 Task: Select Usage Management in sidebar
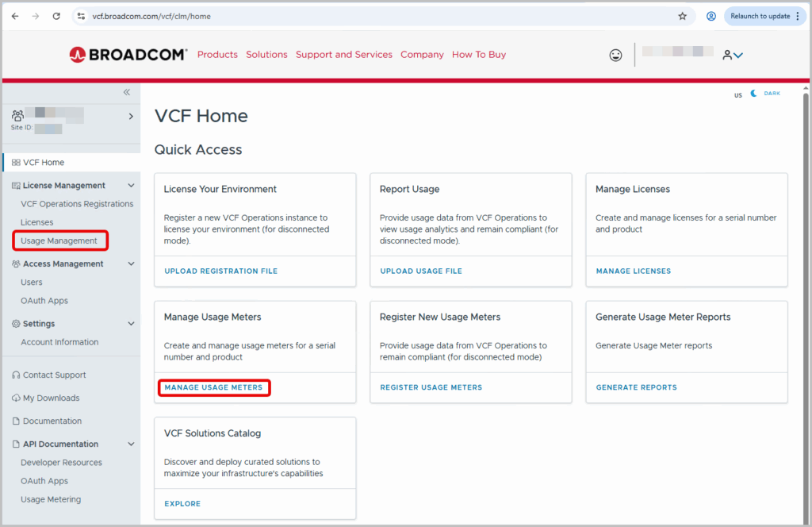(x=59, y=240)
